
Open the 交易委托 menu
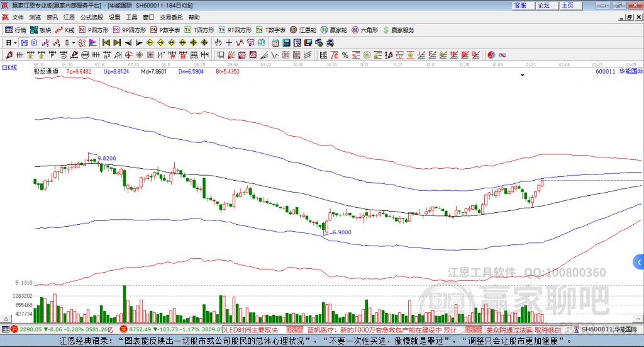click(x=171, y=17)
